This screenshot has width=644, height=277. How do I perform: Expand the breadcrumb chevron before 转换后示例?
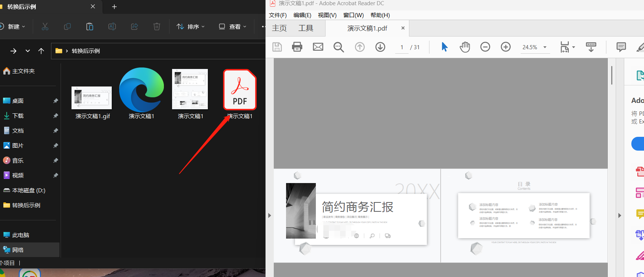click(67, 51)
